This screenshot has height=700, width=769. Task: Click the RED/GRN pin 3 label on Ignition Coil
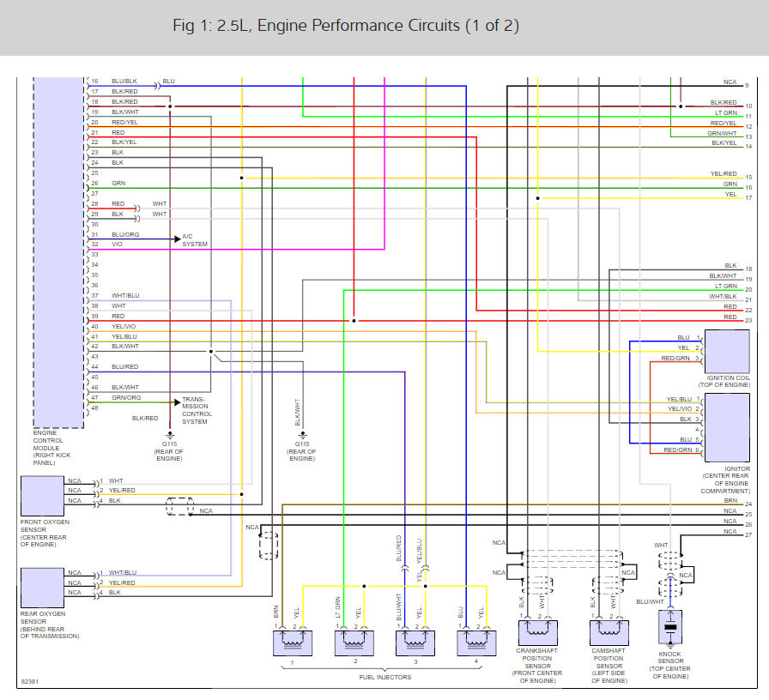(675, 359)
